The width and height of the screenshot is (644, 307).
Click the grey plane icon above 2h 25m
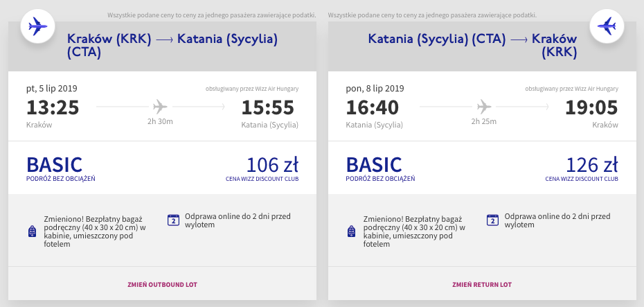pyautogui.click(x=484, y=107)
